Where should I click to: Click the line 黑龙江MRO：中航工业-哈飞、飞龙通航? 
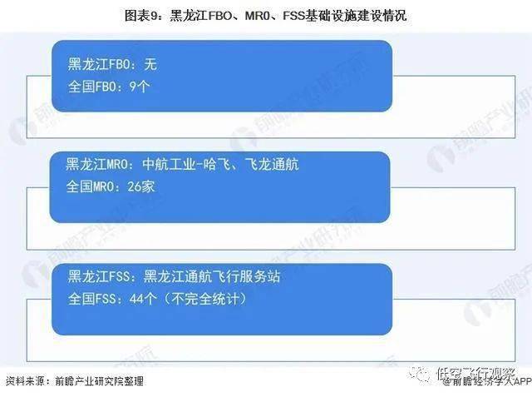click(182, 164)
